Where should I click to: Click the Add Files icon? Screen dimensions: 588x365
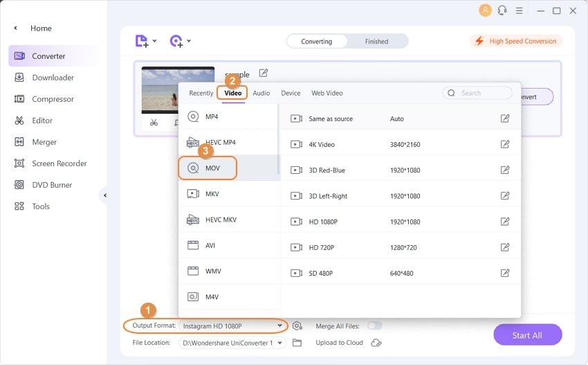tap(142, 41)
